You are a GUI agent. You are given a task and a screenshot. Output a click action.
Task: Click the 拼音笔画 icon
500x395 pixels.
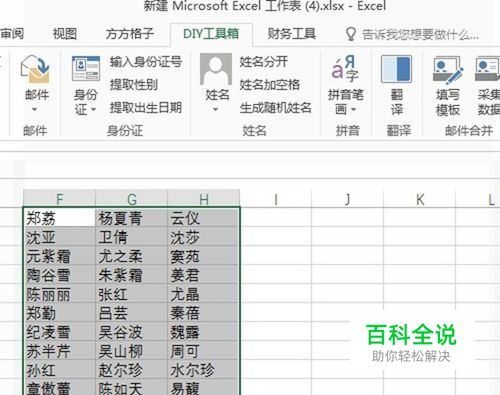click(x=345, y=69)
